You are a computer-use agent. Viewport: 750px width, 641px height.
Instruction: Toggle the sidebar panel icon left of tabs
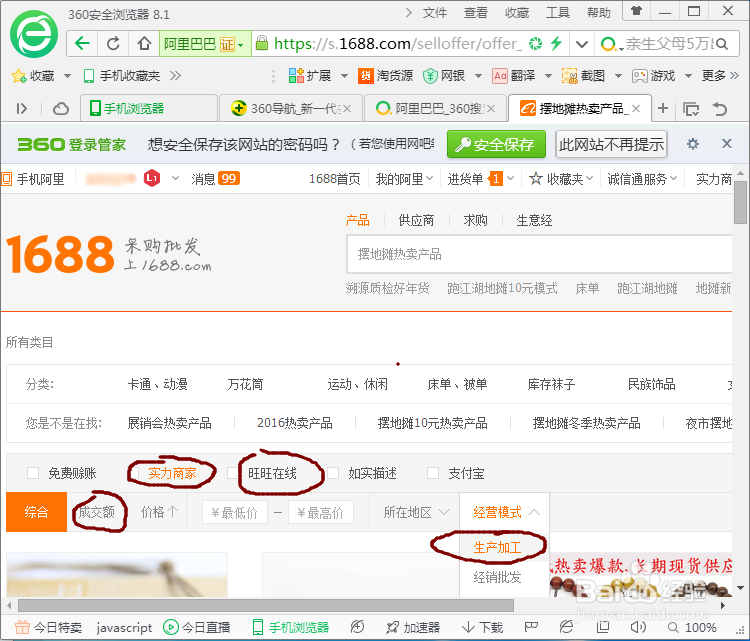22,109
